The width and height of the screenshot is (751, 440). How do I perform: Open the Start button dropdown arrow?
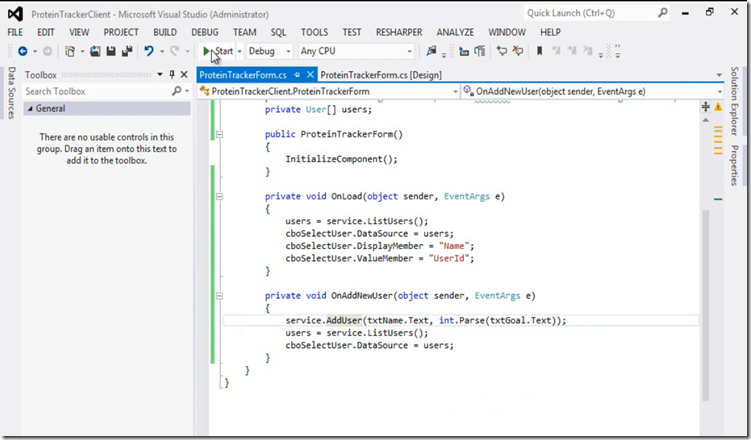[x=239, y=51]
